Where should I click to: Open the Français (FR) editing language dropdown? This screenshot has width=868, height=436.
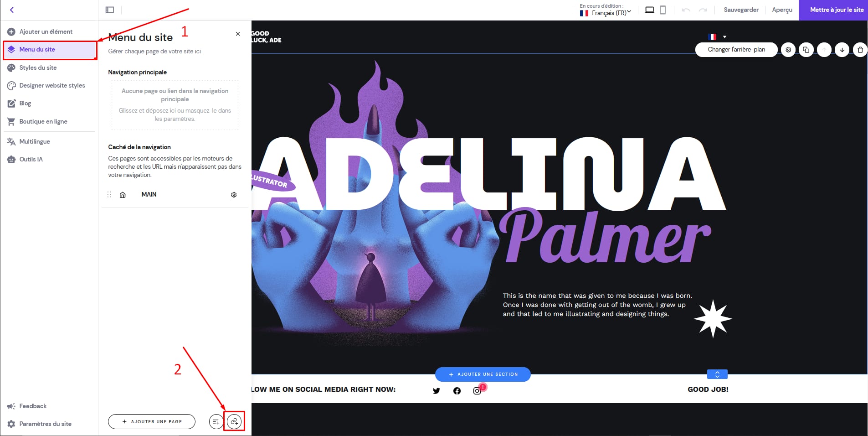[606, 13]
